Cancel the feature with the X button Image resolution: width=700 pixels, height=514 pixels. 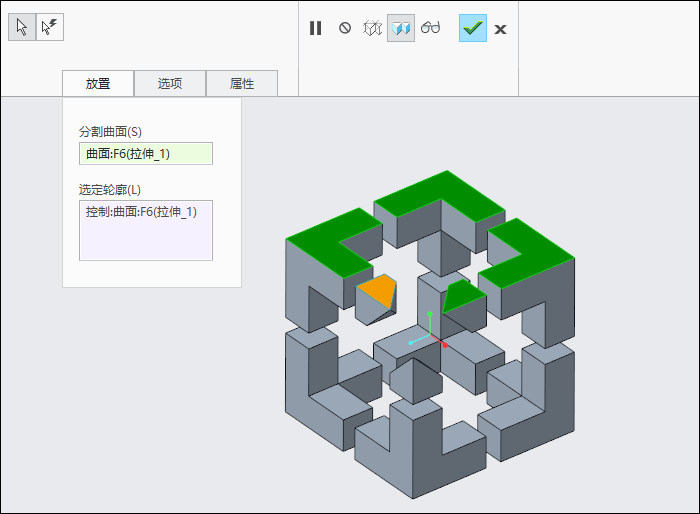coord(500,29)
